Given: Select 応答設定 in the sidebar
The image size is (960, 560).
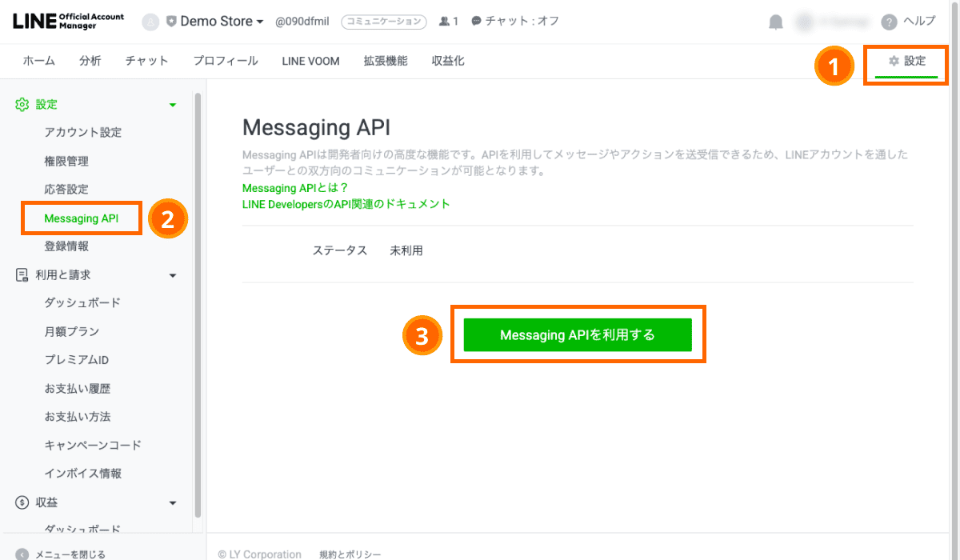Looking at the screenshot, I should click(x=66, y=190).
